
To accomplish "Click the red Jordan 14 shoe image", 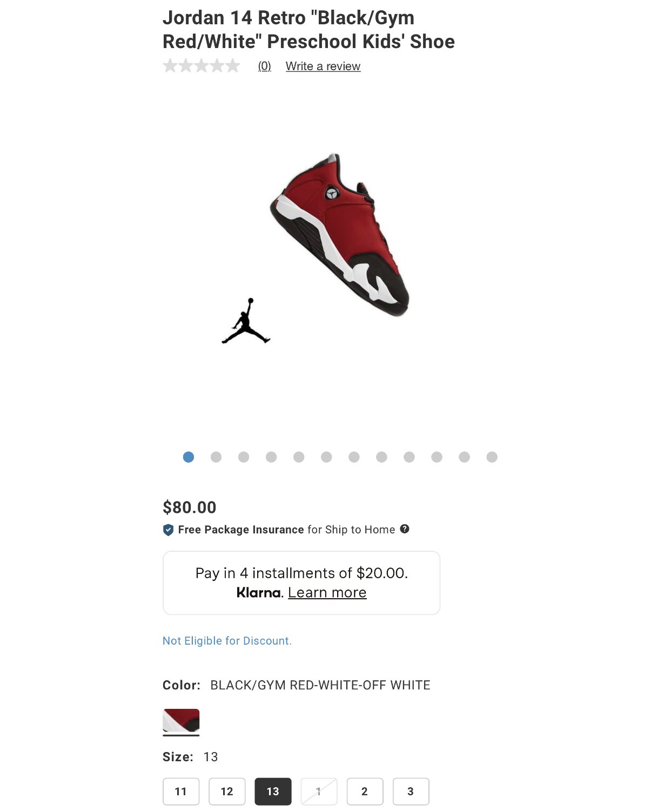I will pyautogui.click(x=340, y=235).
